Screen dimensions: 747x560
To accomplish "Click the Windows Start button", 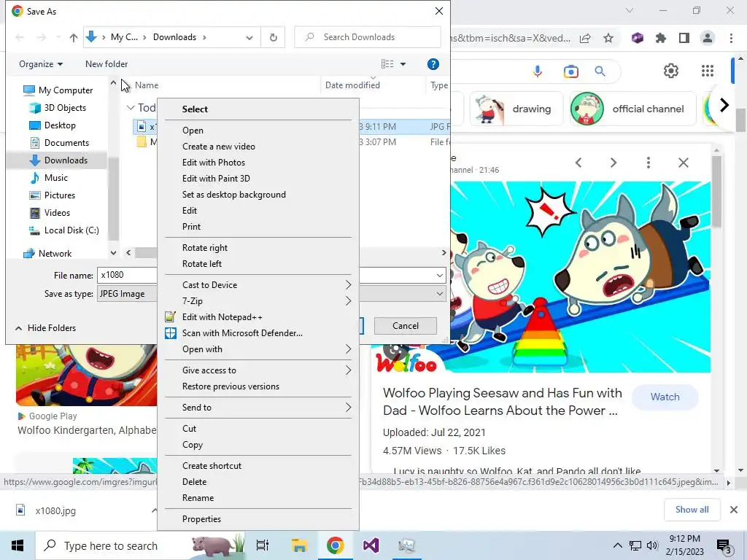I will point(18,545).
